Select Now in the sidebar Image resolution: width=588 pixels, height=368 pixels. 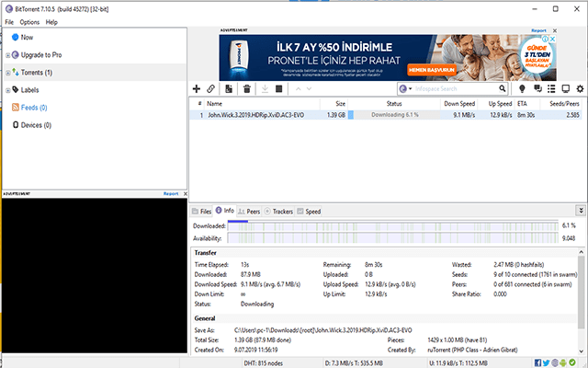(27, 37)
